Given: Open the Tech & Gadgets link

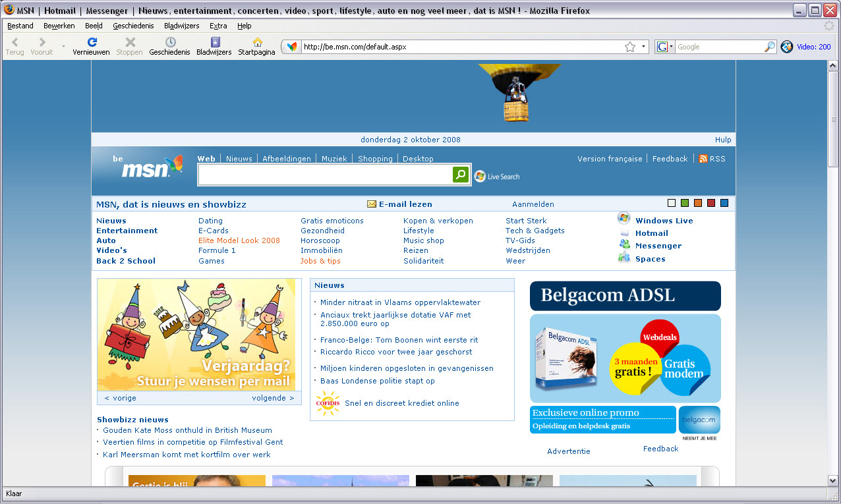Looking at the screenshot, I should point(535,231).
